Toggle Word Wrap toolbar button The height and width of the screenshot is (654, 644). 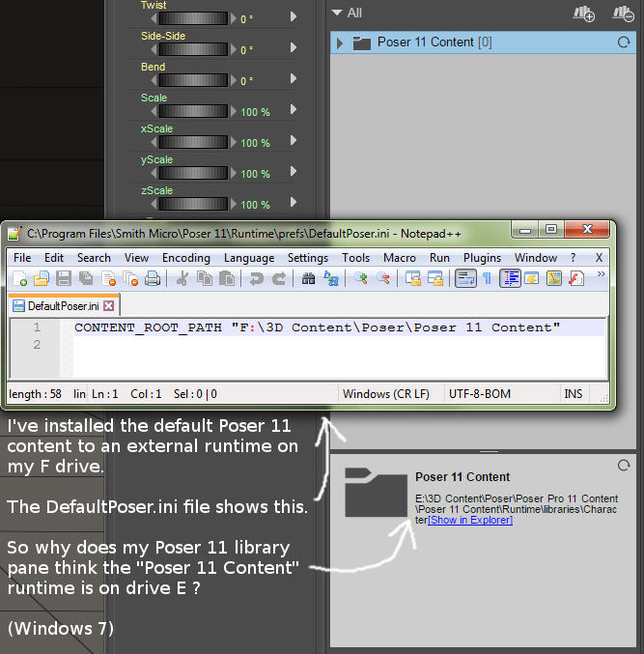click(x=465, y=278)
